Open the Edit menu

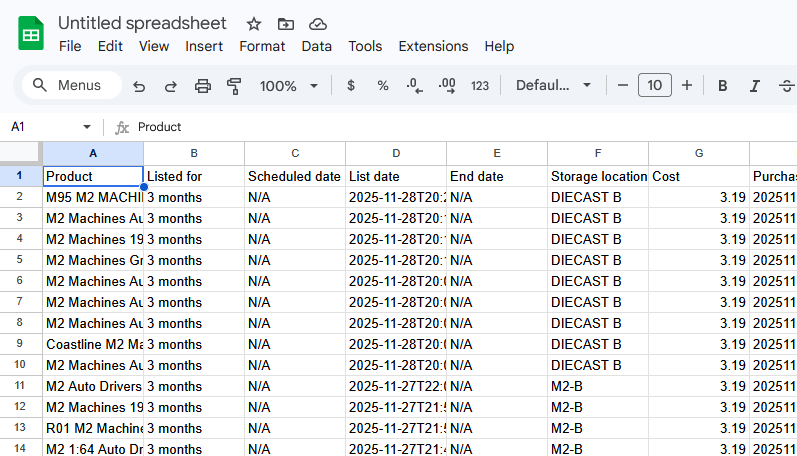(110, 46)
